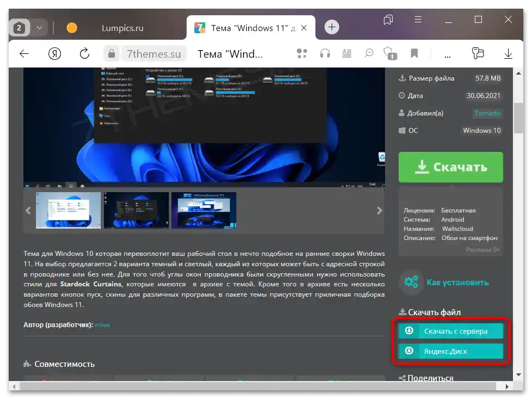This screenshot has width=532, height=399.
Task: Open the browser hamburger menu
Action: 418,20
